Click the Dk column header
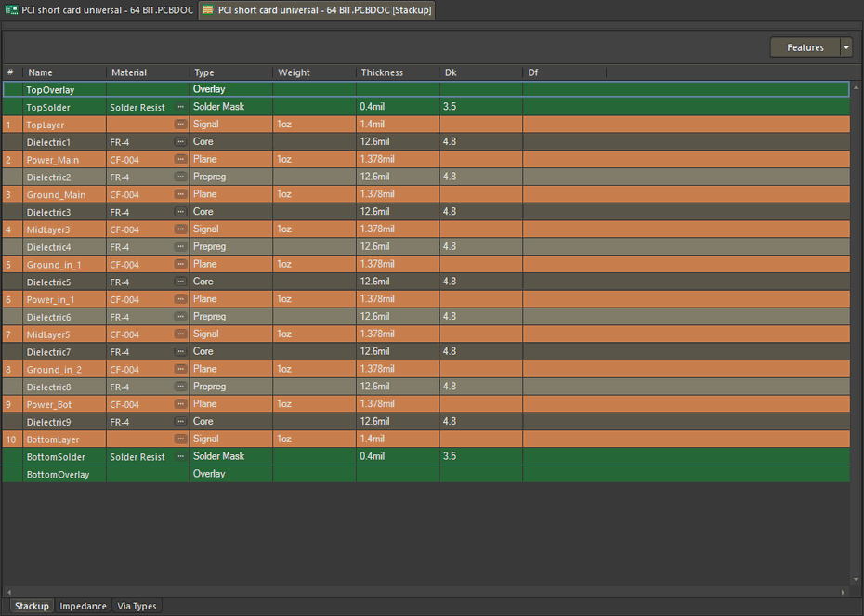 [x=480, y=72]
